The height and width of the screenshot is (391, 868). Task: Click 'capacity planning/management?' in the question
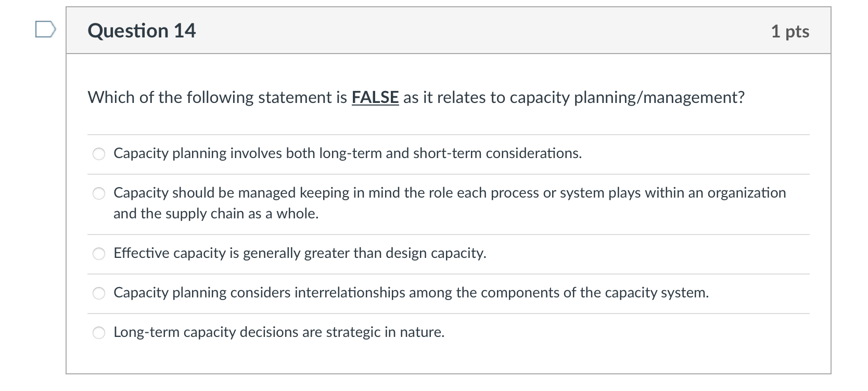[x=627, y=97]
